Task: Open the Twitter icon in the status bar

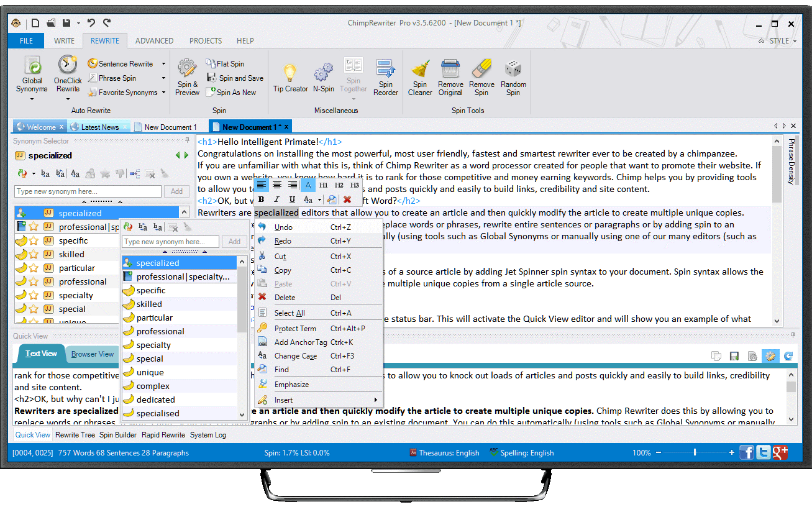Action: [764, 452]
